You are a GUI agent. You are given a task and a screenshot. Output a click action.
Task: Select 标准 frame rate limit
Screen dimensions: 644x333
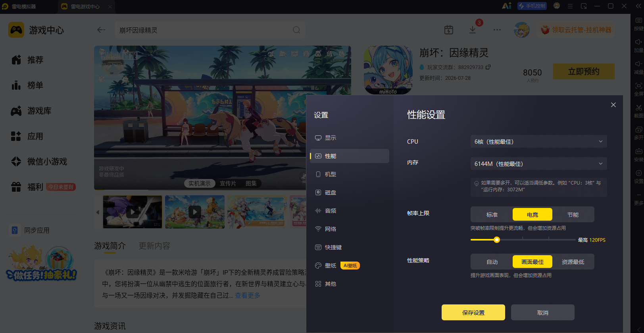[492, 215]
